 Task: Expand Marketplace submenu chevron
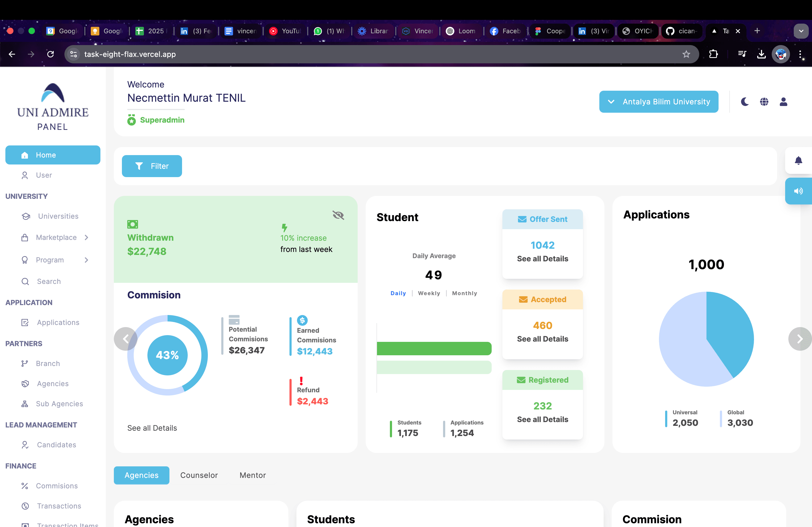(86, 237)
